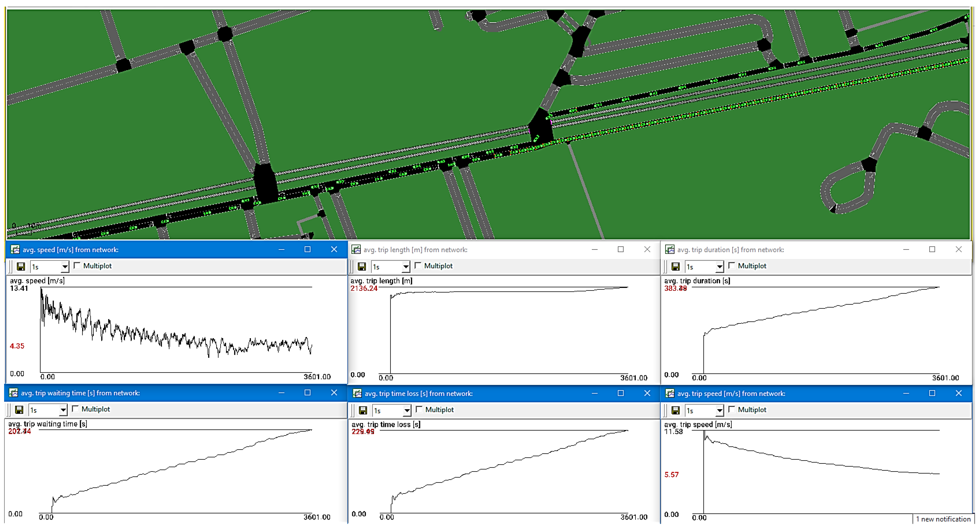Close avg. trip time loss window
This screenshot has width=980, height=531.
coord(647,393)
